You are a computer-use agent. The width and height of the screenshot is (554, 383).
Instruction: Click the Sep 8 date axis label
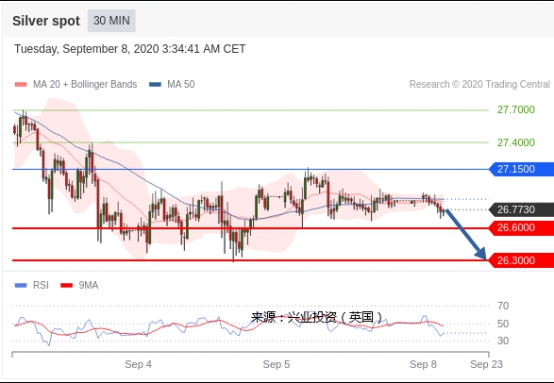pos(423,364)
